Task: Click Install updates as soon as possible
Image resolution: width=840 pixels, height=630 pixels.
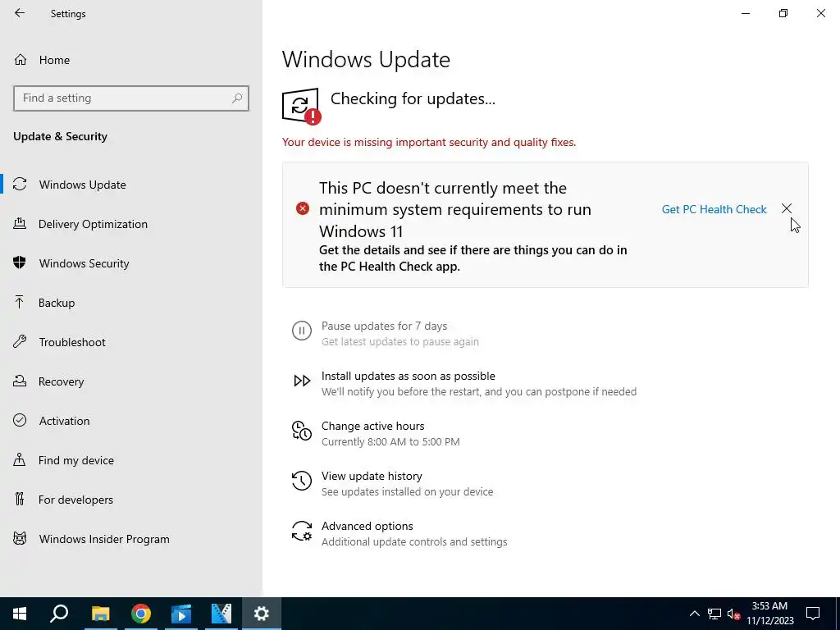Action: pos(409,376)
